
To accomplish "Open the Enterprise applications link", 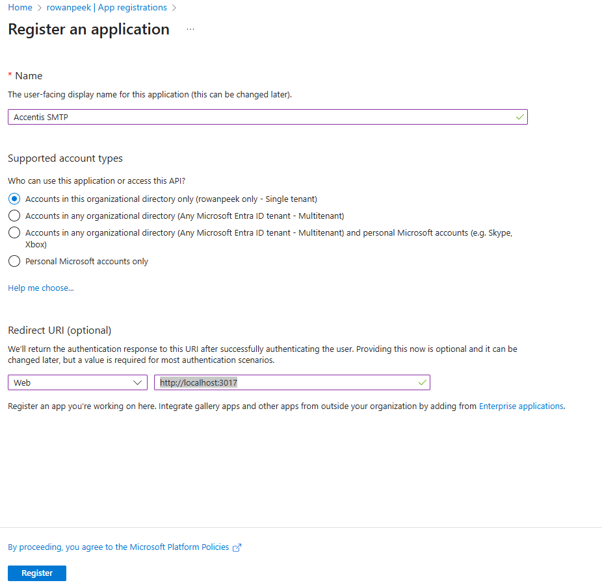I will point(521,406).
